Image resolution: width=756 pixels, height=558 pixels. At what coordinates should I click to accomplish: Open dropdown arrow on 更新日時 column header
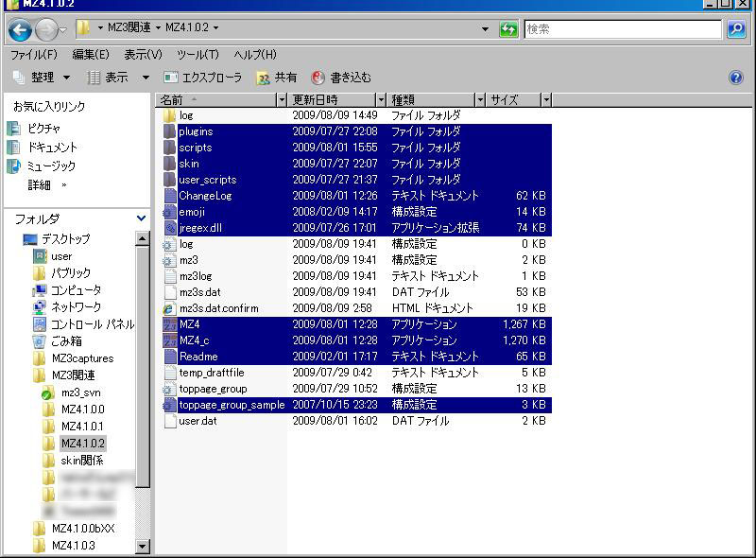pyautogui.click(x=381, y=100)
